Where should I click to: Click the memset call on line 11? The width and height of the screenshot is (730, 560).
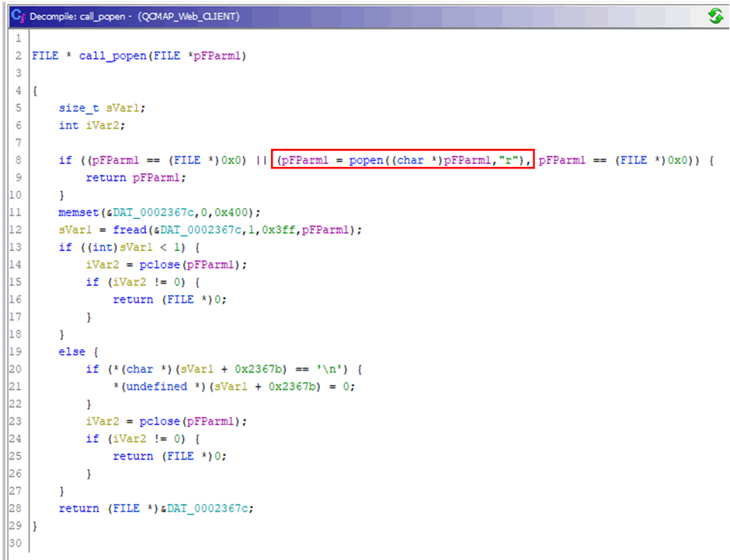coord(159,213)
